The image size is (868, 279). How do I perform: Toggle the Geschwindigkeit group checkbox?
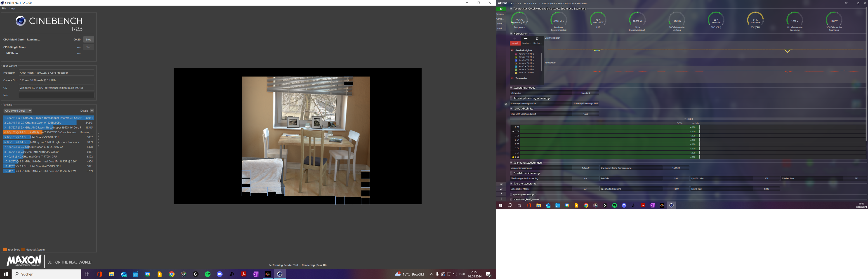(x=512, y=50)
